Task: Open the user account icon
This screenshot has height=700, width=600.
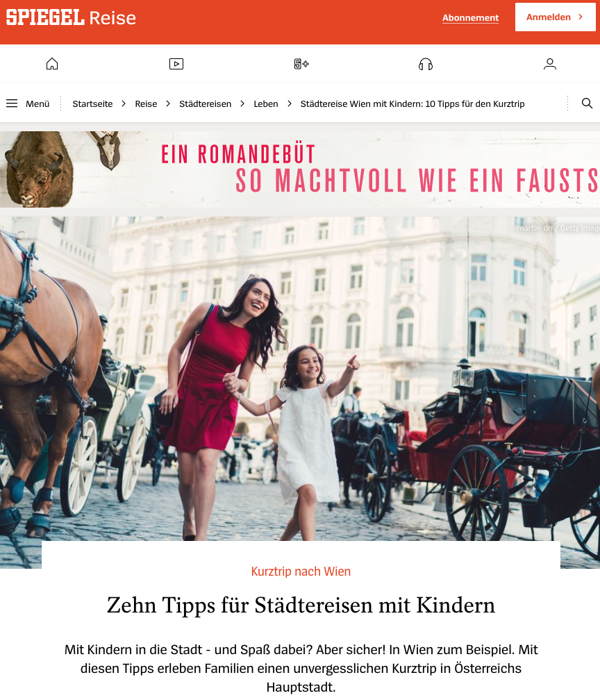Action: pos(550,64)
